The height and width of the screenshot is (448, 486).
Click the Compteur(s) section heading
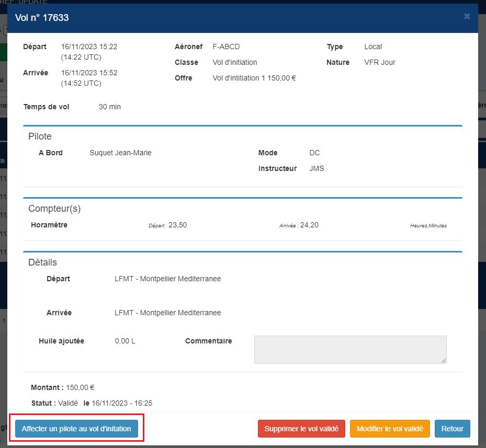pyautogui.click(x=54, y=209)
